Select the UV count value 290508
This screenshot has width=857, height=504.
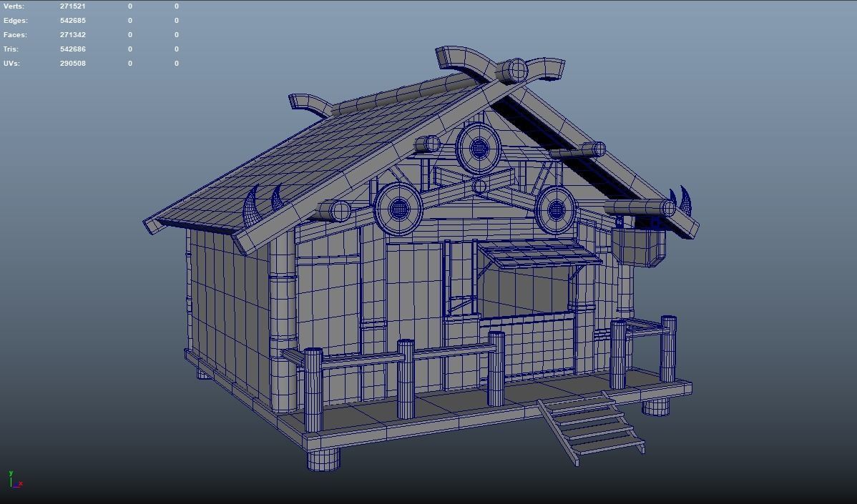(73, 63)
